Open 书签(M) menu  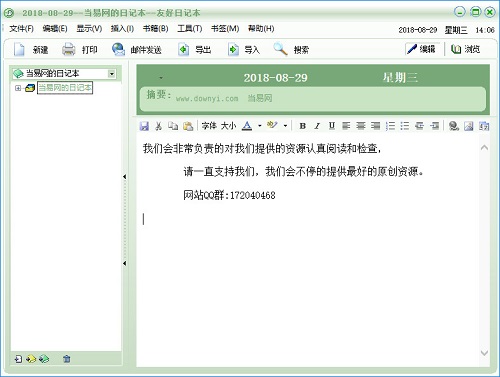point(225,29)
